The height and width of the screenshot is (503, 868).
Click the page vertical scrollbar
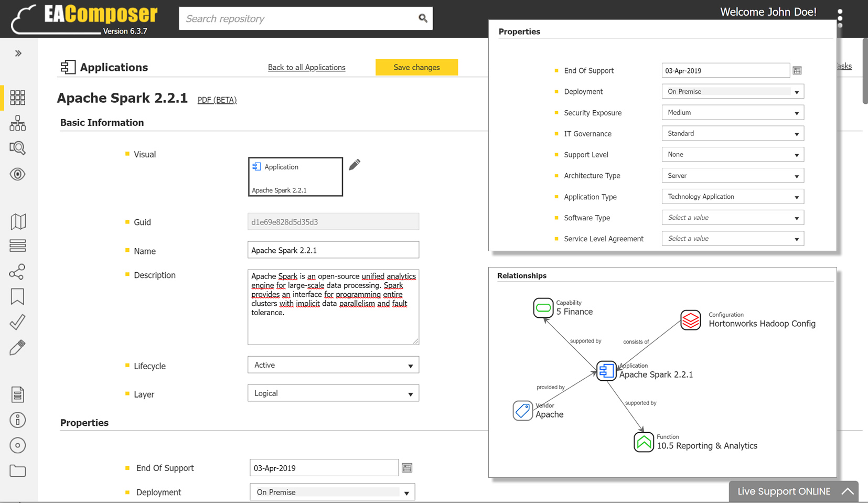click(x=865, y=71)
